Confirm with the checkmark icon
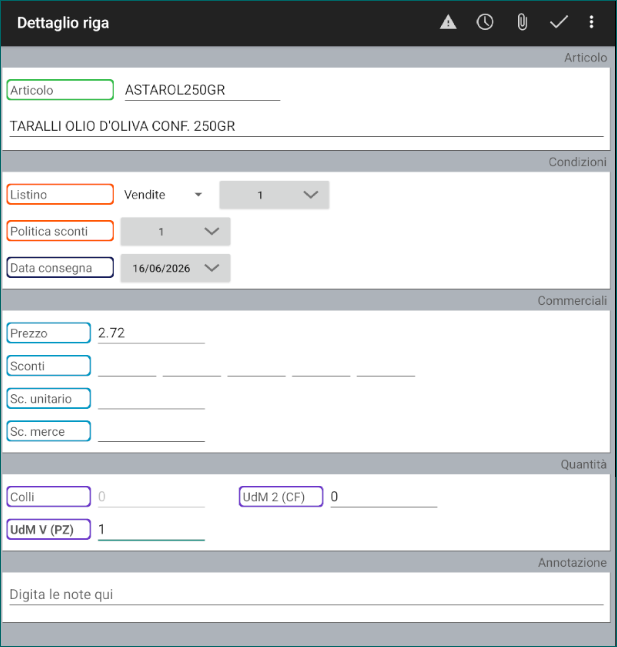This screenshot has width=617, height=647. click(x=559, y=22)
